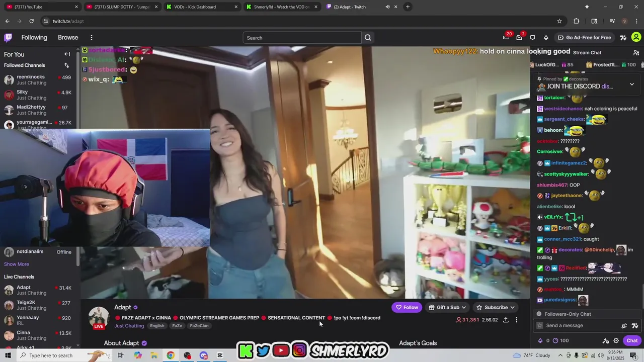Switch to the first YouTube tab

coord(42,7)
